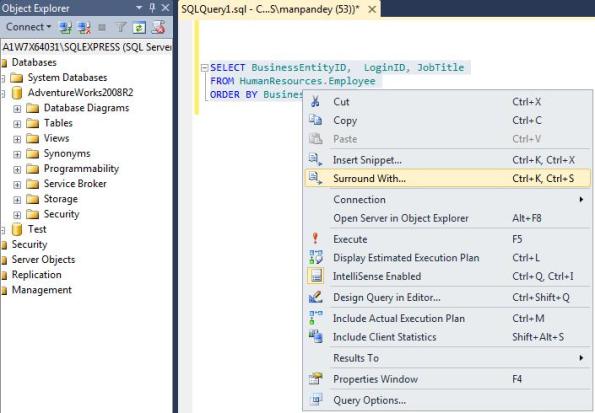
Task: Choose Query Options... from context menu
Action: 447,400
